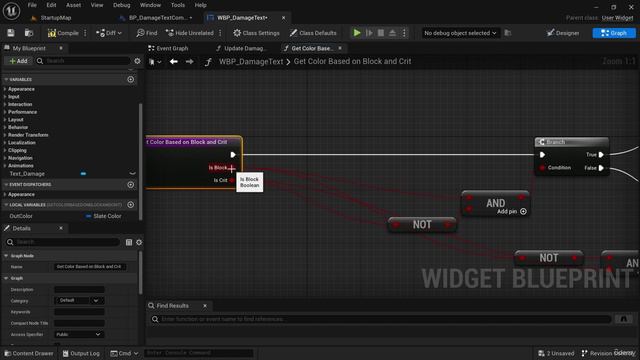640x360 pixels.
Task: Click the frame skip playback button
Action: (369, 33)
